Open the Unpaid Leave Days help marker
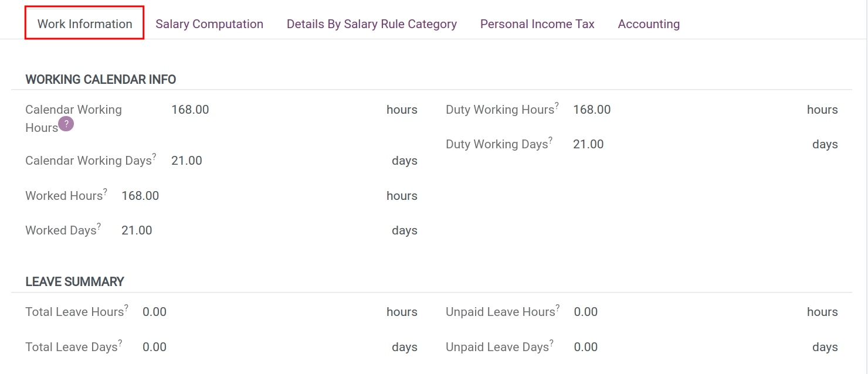The height and width of the screenshot is (374, 868). pyautogui.click(x=552, y=342)
